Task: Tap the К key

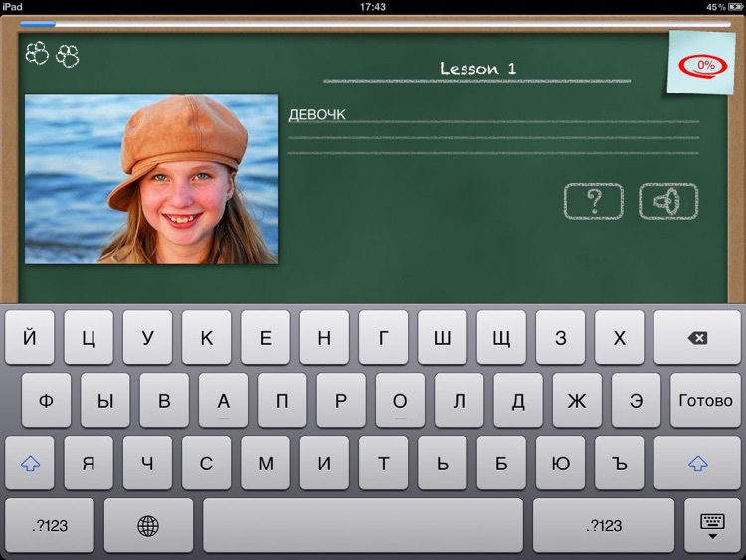Action: tap(207, 338)
